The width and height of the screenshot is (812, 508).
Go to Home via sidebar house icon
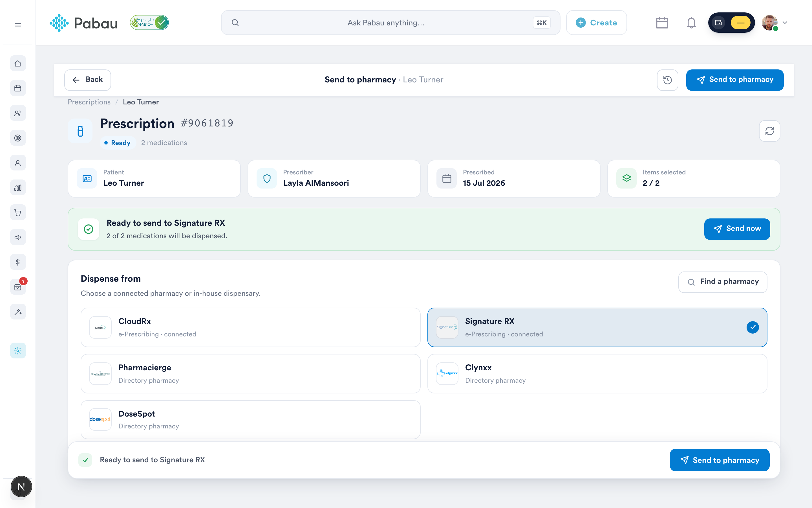click(18, 63)
